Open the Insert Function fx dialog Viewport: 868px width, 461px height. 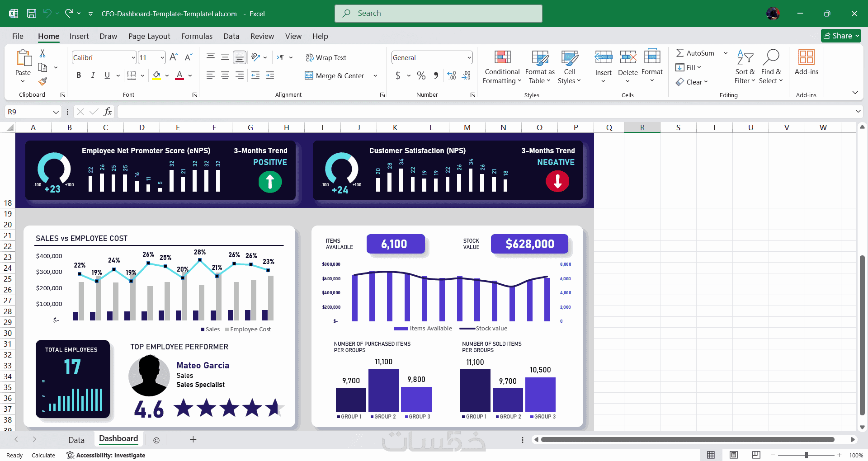coord(108,112)
